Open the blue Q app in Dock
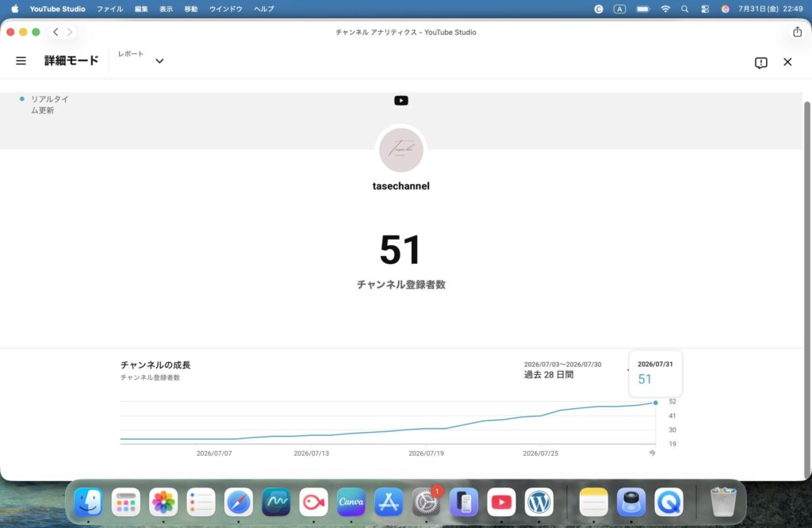 click(668, 502)
